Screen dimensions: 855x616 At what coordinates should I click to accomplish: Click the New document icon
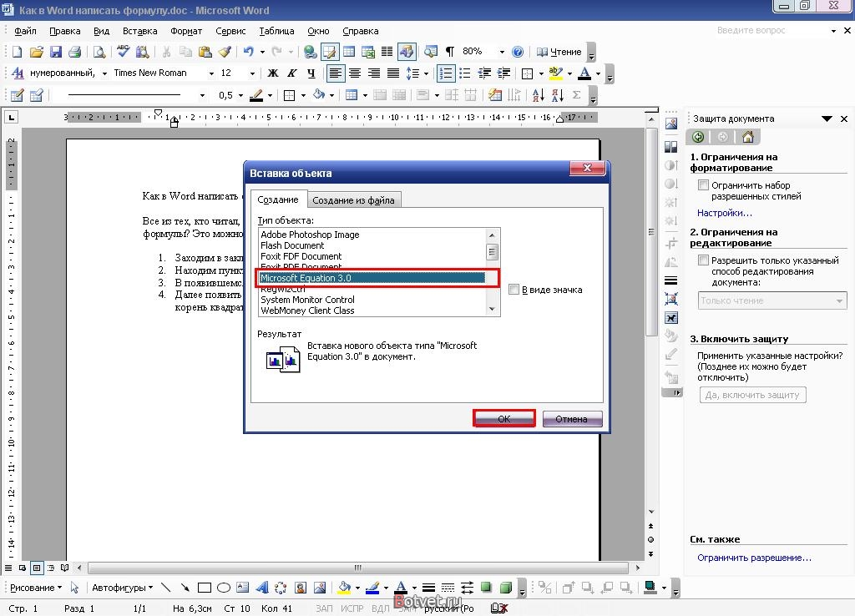(x=17, y=52)
